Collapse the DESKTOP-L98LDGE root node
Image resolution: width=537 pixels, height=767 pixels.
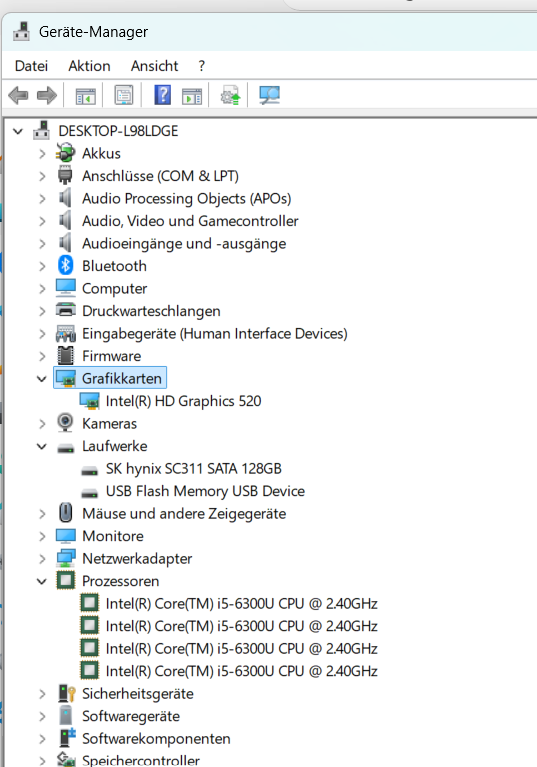[x=18, y=131]
